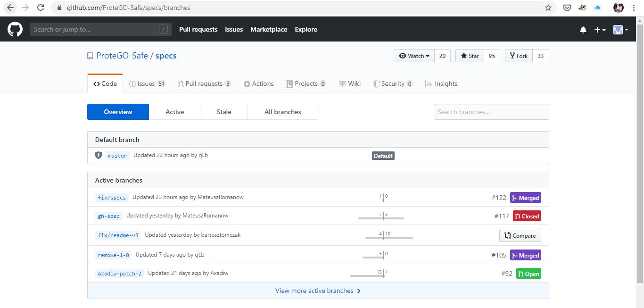Reload the page in browser
This screenshot has width=644, height=308.
[41, 8]
